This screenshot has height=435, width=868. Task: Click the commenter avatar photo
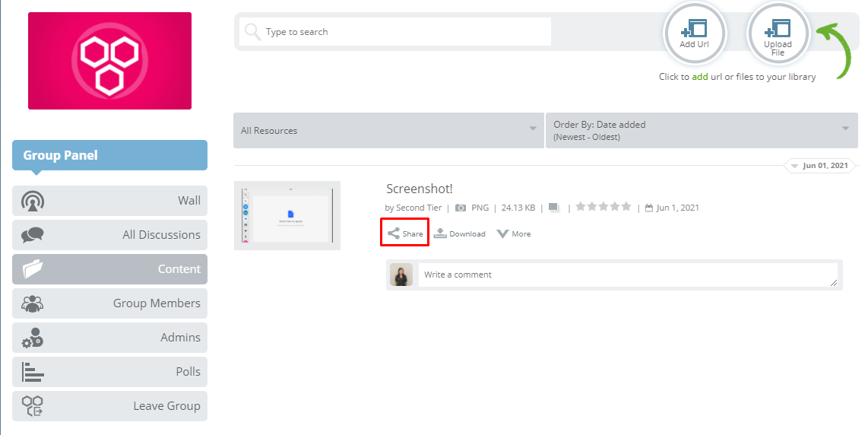click(x=401, y=275)
